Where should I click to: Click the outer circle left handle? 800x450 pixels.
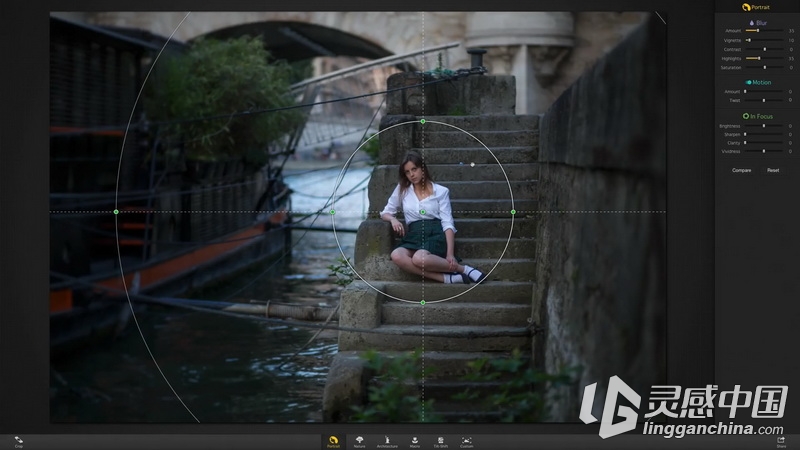point(116,212)
